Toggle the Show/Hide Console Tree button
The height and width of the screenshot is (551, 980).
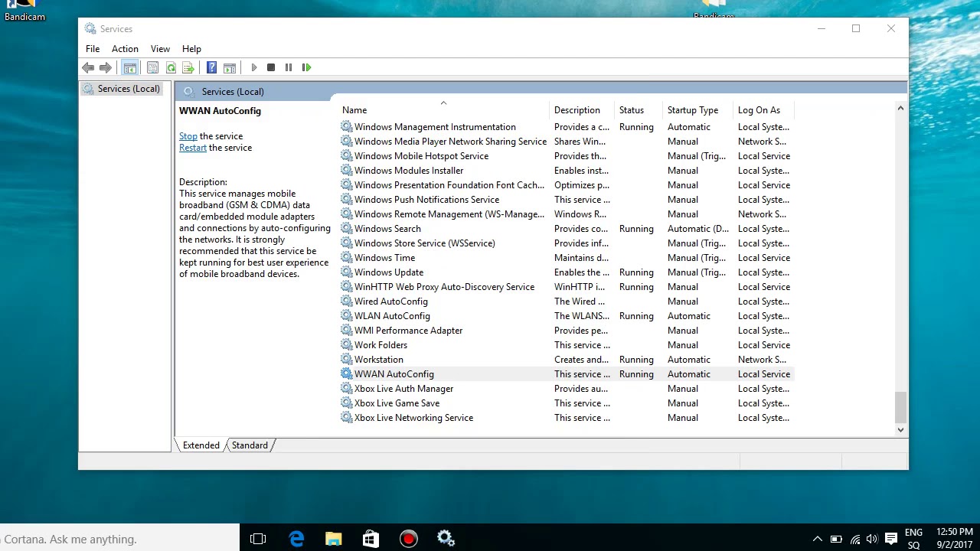point(130,67)
